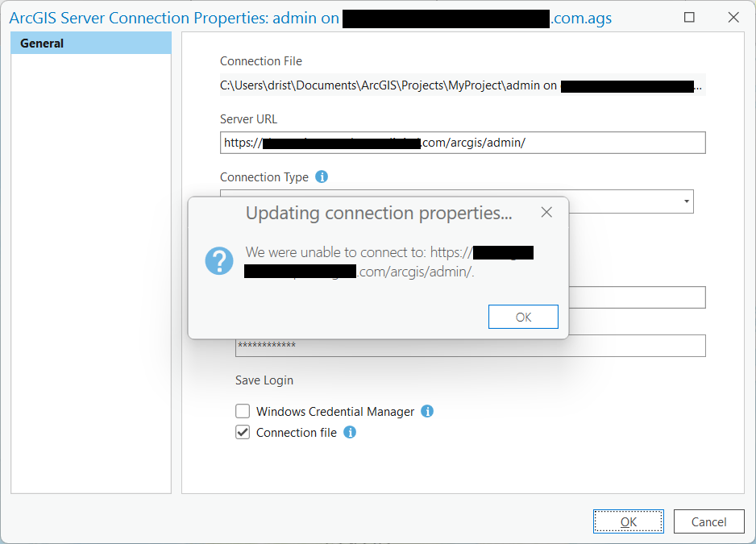Click the Windows Credential Manager info icon
756x544 pixels.
click(427, 411)
